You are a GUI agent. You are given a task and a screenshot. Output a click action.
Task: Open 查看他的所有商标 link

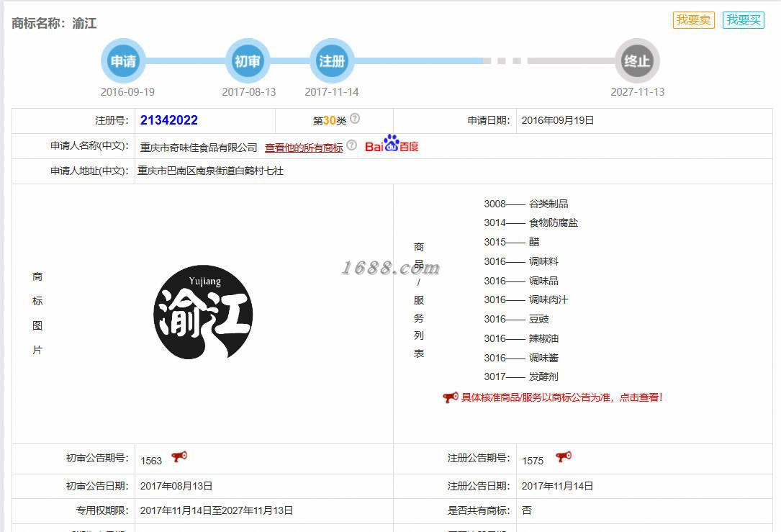click(x=304, y=148)
